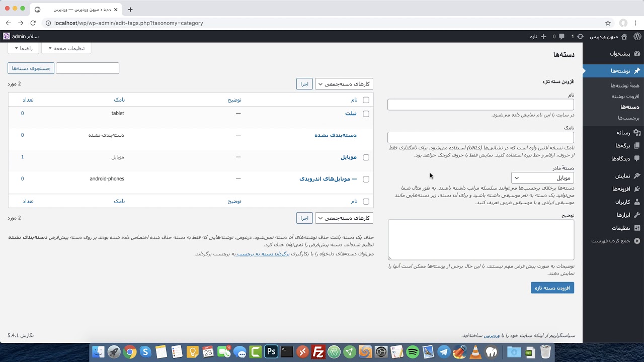
Task: Click the نمایش appearance brush icon
Action: (x=637, y=176)
